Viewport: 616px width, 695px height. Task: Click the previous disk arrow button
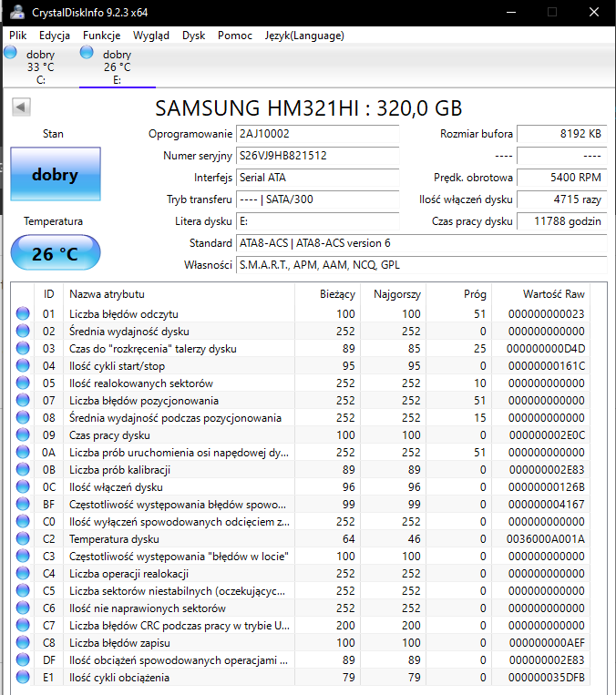[x=21, y=107]
